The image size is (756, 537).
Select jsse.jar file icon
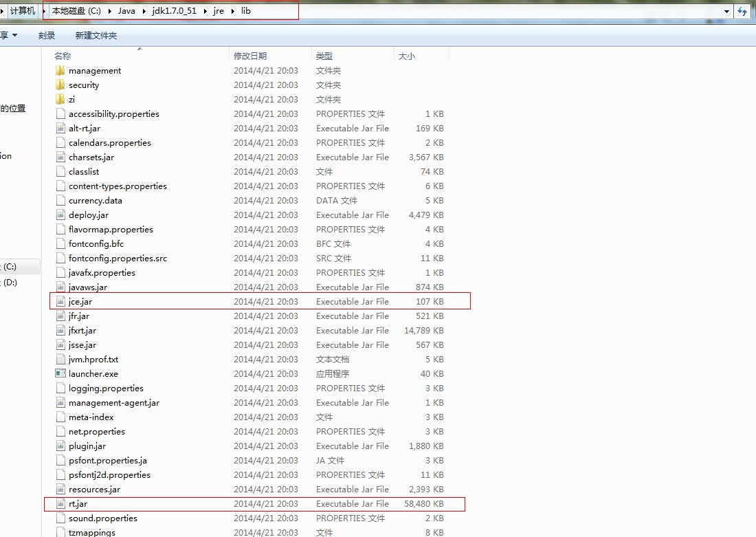pos(60,345)
